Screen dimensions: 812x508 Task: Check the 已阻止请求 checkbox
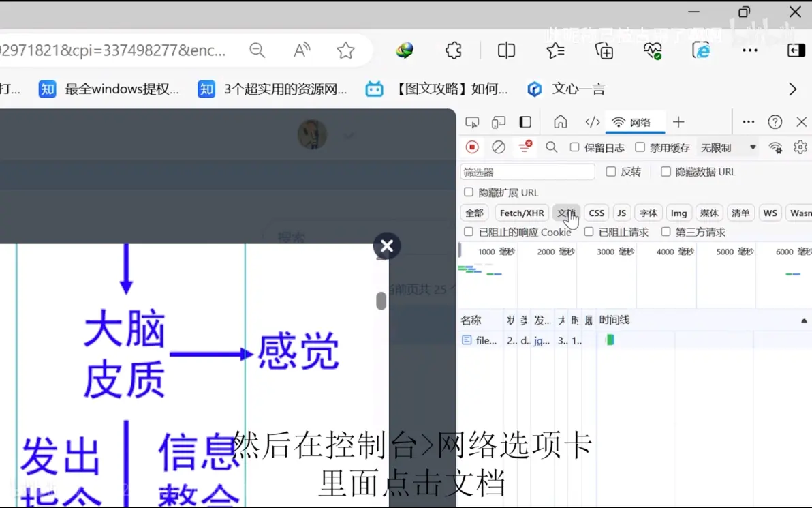coord(589,232)
